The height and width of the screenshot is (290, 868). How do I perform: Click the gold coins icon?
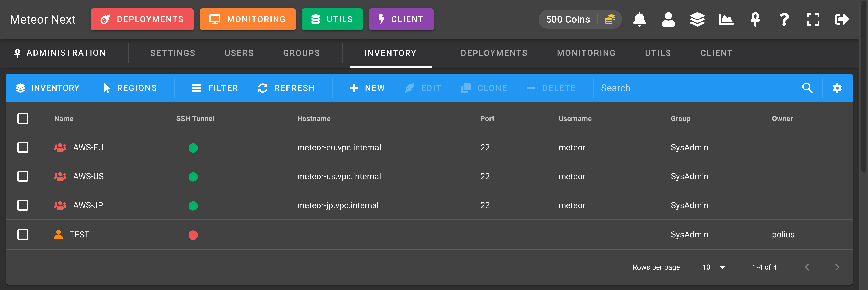[610, 19]
